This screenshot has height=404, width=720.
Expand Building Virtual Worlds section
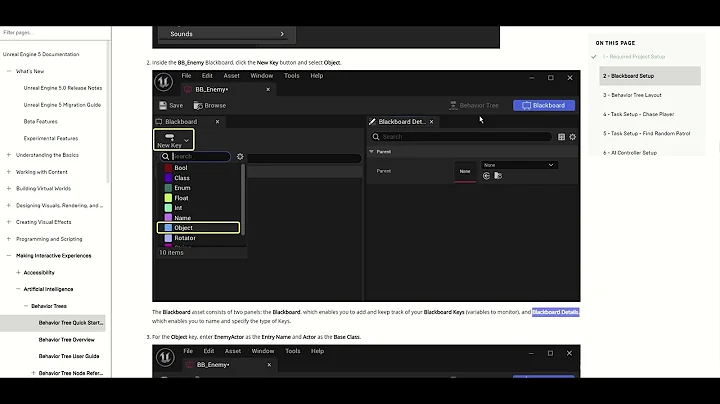point(9,189)
